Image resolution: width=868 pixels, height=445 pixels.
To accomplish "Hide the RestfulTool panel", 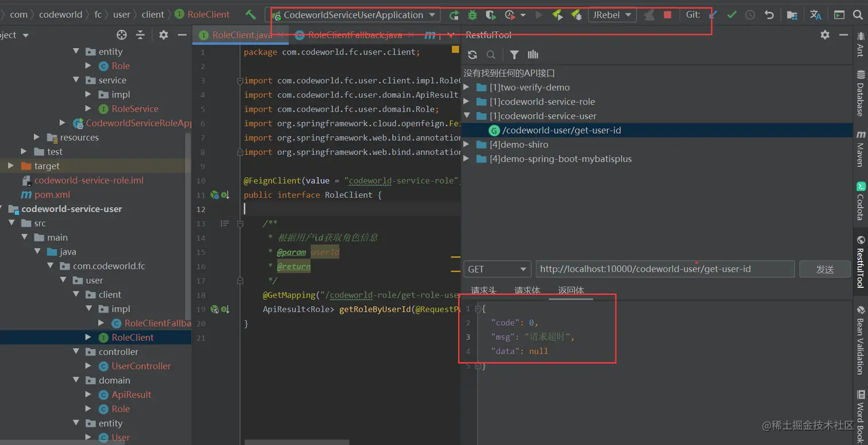I will click(843, 35).
